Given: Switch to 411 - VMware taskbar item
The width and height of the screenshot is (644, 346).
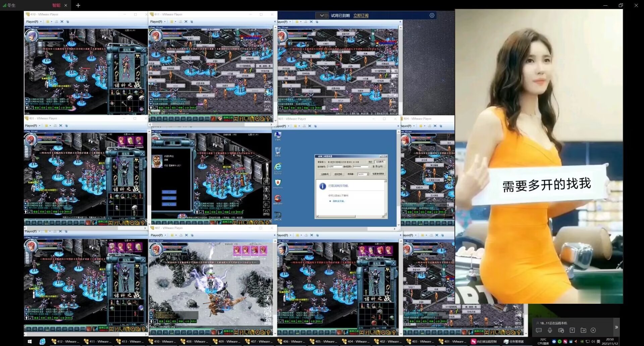Looking at the screenshot, I should [97, 342].
